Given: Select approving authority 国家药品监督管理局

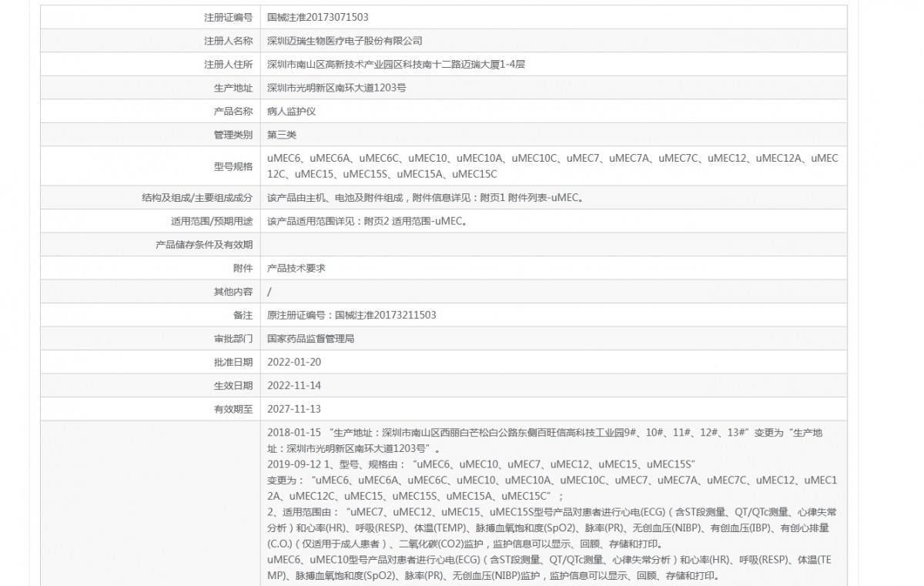Looking at the screenshot, I should 310,339.
